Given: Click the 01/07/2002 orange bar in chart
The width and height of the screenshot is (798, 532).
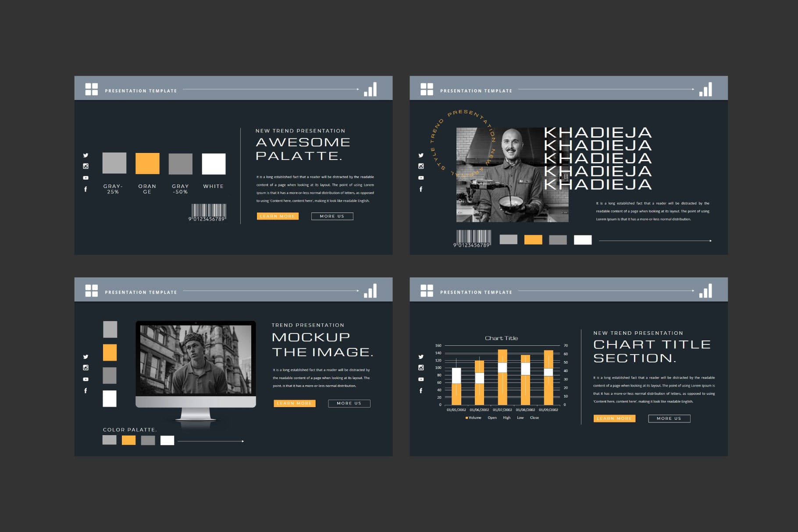Looking at the screenshot, I should (502, 377).
